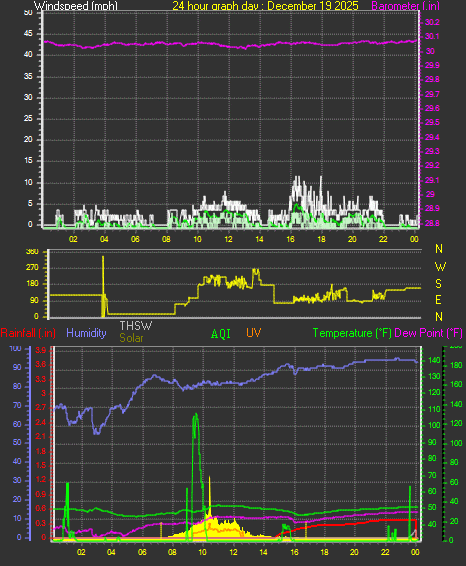Click the 'Windspeed (mph)' chart title
466x566 pixels.
pyautogui.click(x=76, y=6)
